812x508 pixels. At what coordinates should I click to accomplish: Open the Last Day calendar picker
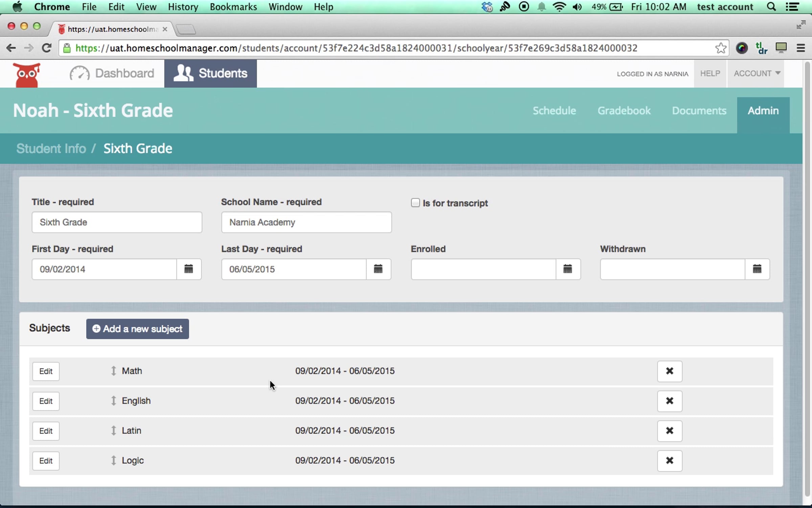pos(378,269)
